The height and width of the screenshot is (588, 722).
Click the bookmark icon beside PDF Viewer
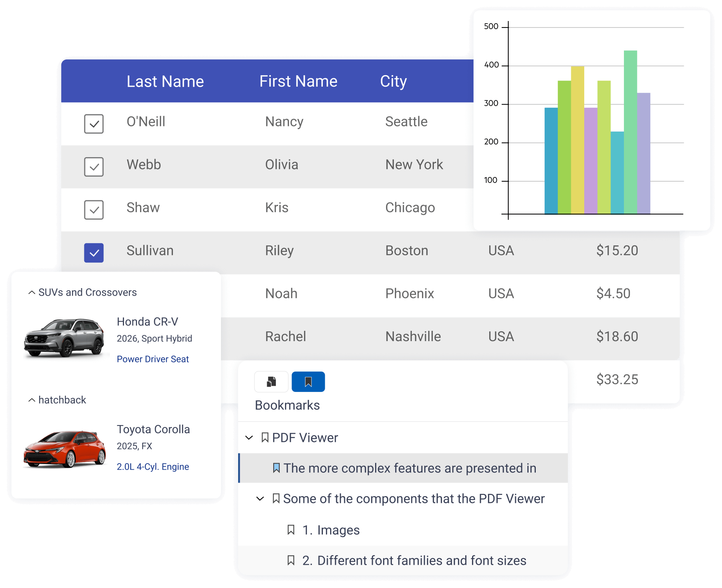click(265, 438)
